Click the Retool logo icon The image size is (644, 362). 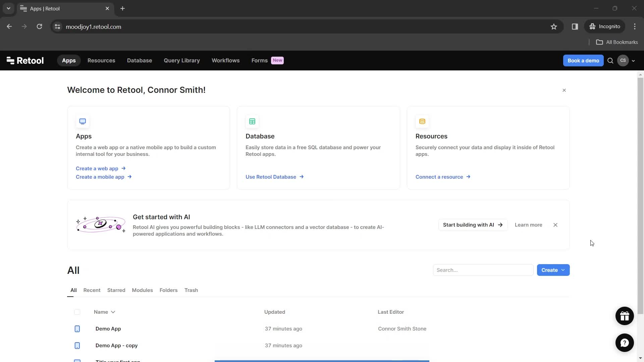tap(10, 60)
